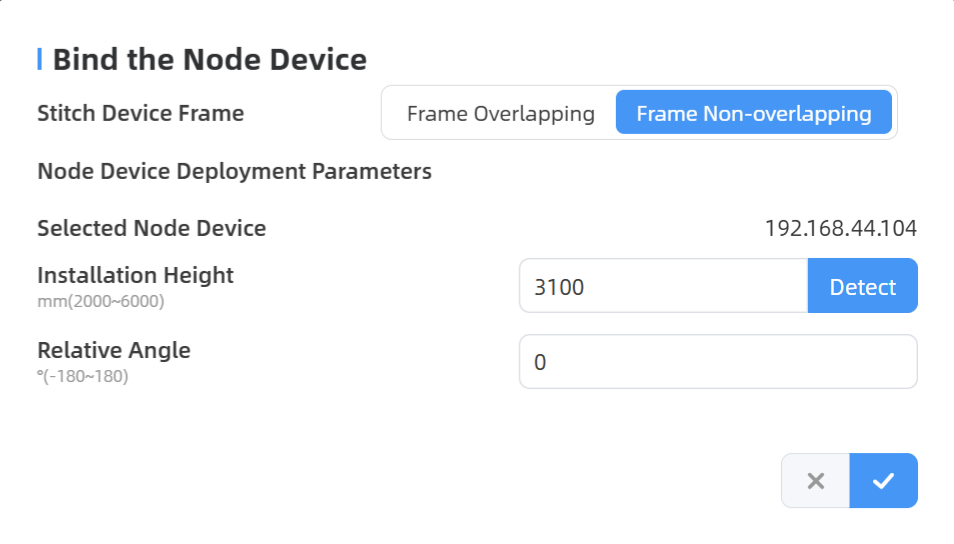Click the 'Relative Angle' label
The height and width of the screenshot is (544, 954).
point(114,350)
